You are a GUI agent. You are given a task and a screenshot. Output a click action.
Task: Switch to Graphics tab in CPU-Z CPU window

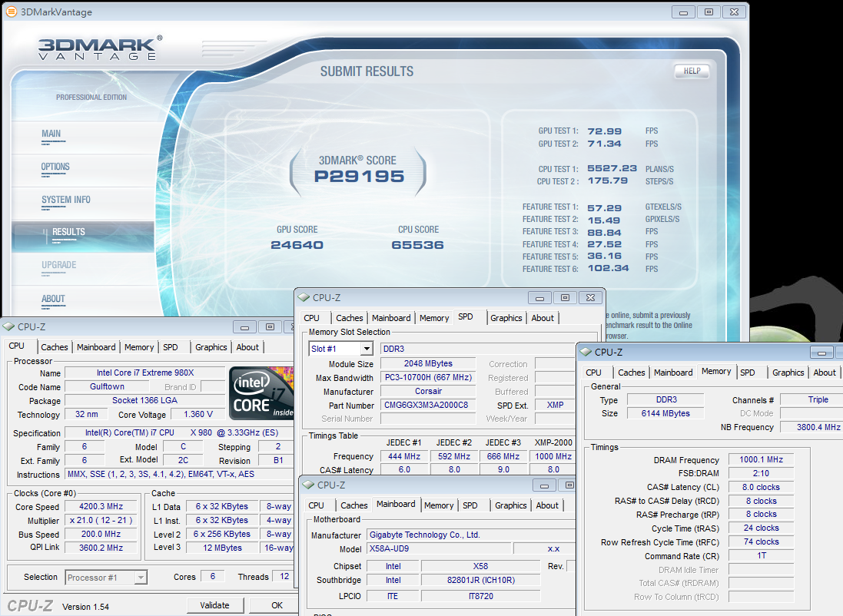pos(211,347)
